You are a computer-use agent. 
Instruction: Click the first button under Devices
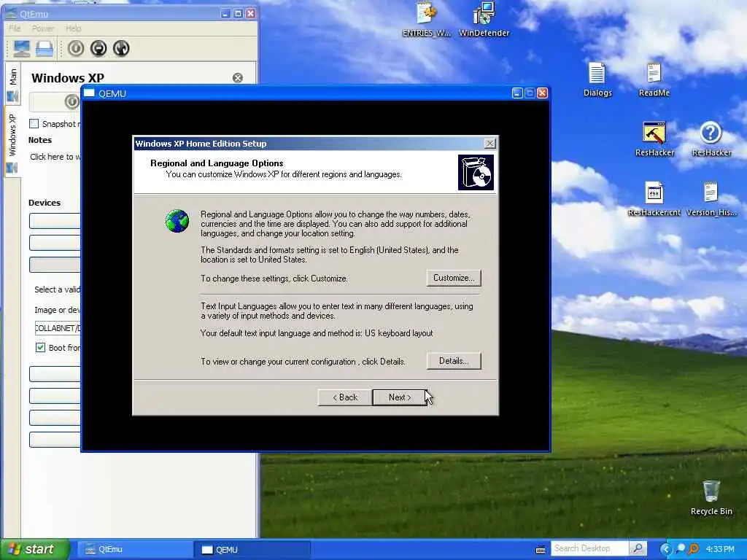[x=55, y=221]
